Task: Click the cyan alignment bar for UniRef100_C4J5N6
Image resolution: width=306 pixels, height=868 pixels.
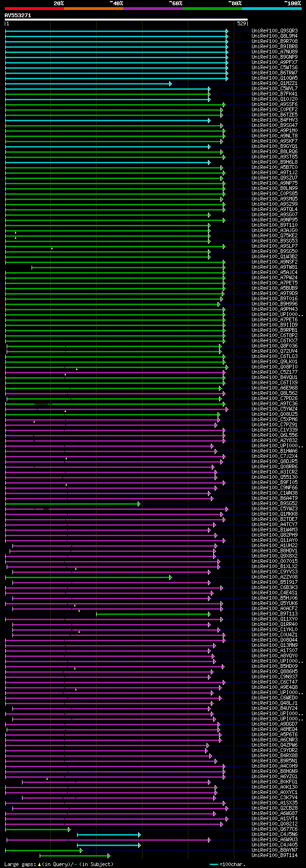Action: [109, 835]
